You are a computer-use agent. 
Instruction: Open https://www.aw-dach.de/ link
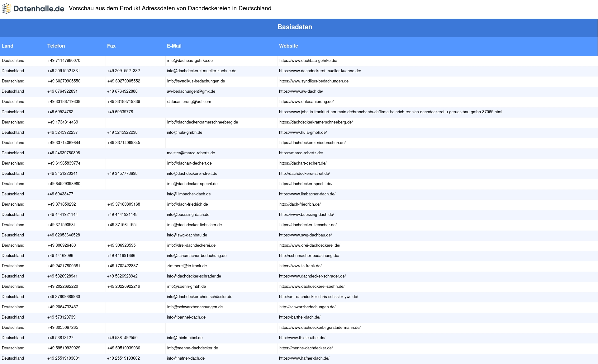click(x=301, y=91)
